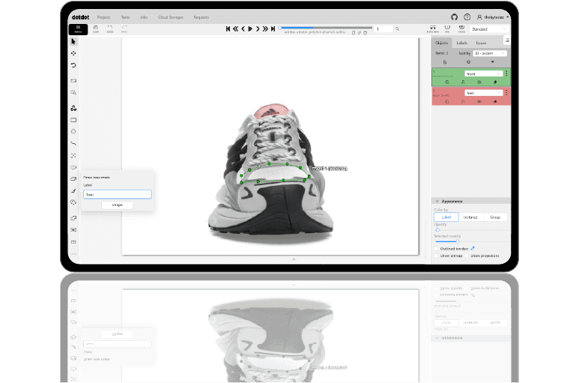Open the Tasks menu

click(125, 17)
